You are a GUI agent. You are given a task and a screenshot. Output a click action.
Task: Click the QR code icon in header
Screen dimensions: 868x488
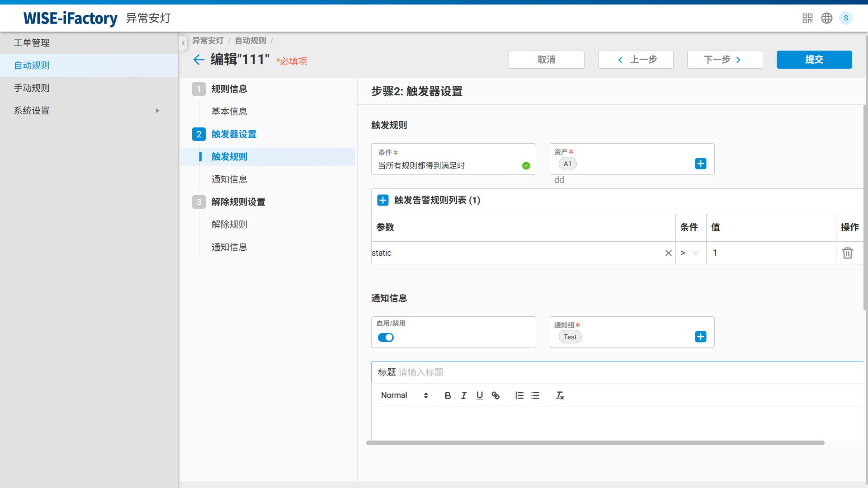point(807,18)
